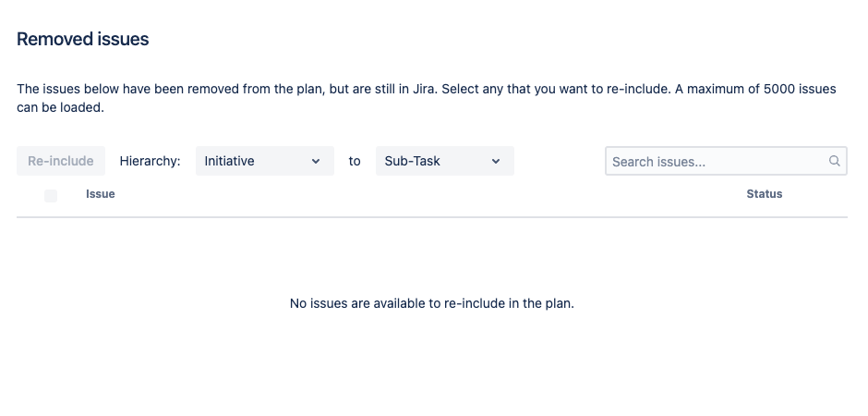
Task: Click the Removed issues heading
Action: [x=82, y=40]
